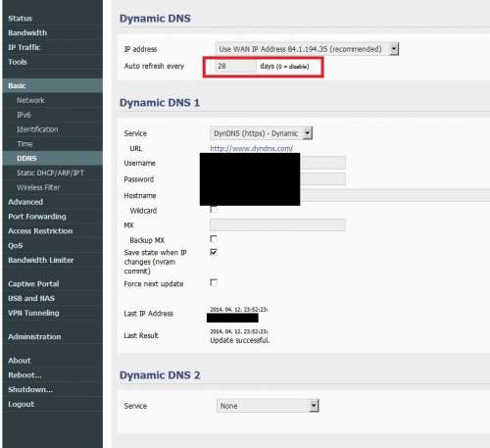Click the Password field's visible end
Image resolution: width=490 pixels, height=448 pixels.
click(x=322, y=178)
